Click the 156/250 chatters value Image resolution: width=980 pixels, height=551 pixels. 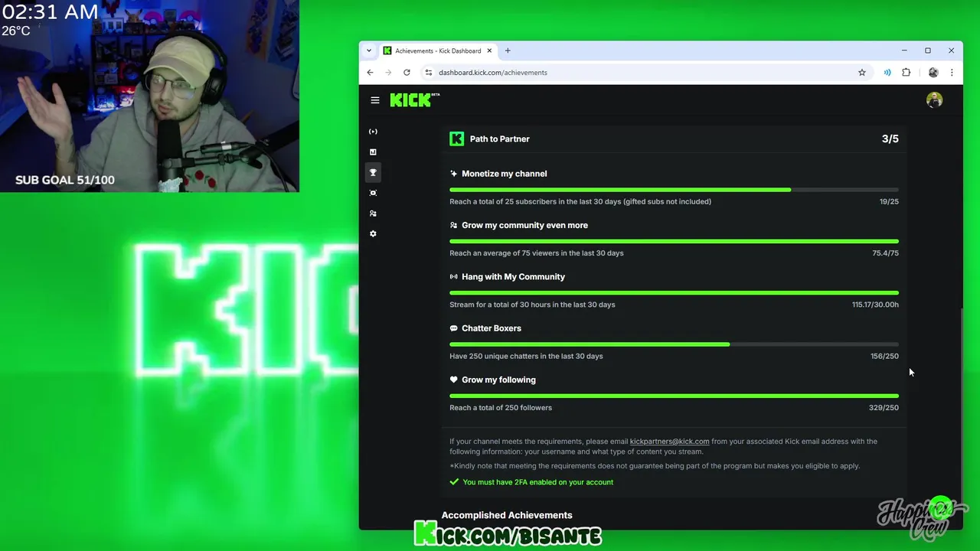click(884, 356)
